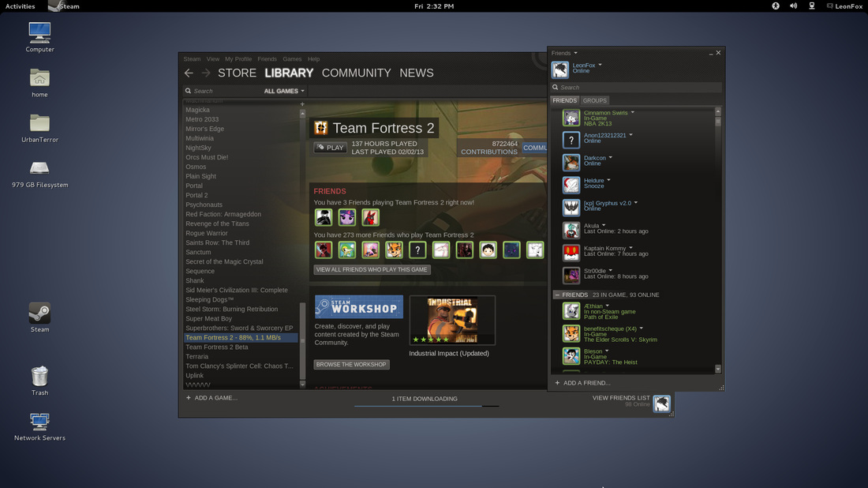Image resolution: width=868 pixels, height=488 pixels.
Task: Open benefitscheque (X4) avatar
Action: click(x=571, y=333)
